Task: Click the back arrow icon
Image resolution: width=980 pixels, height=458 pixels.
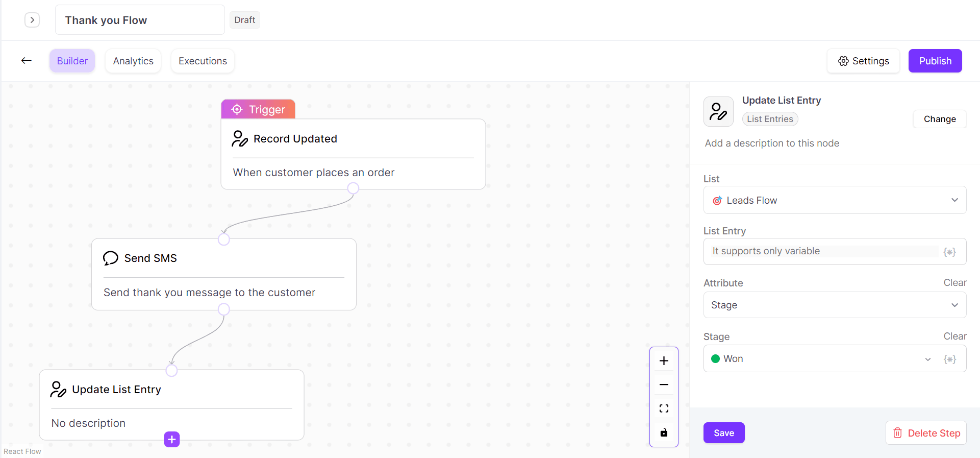Action: pyautogui.click(x=27, y=61)
